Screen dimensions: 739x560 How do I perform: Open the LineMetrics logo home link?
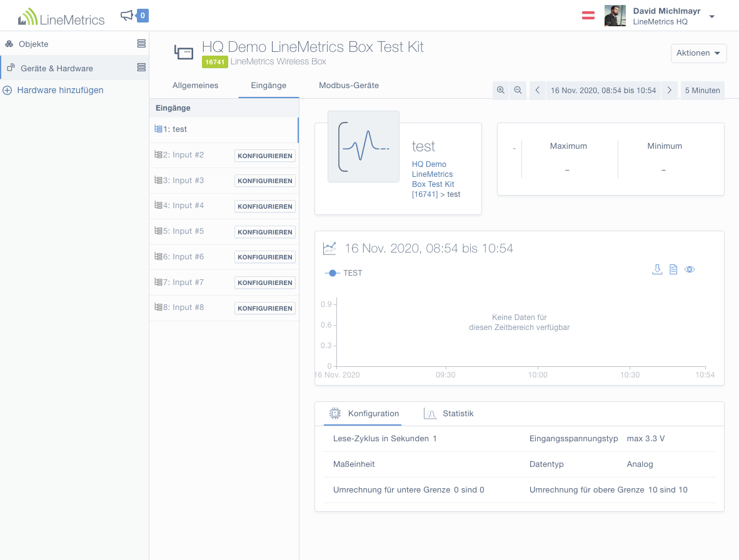coord(61,17)
